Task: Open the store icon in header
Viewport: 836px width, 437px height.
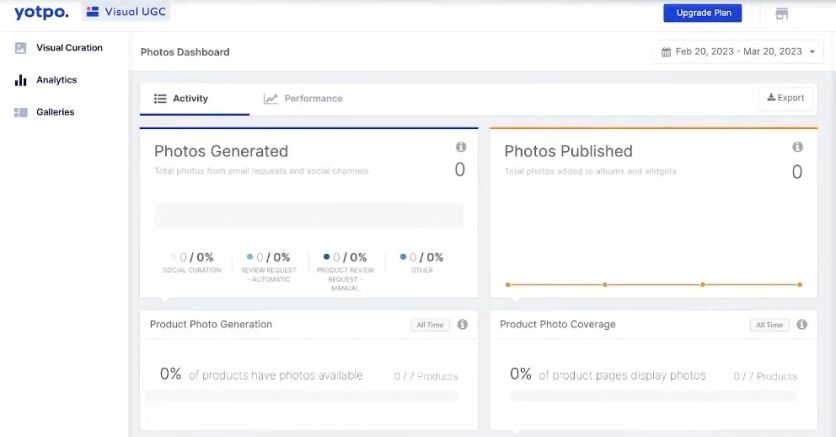Action: coord(782,13)
